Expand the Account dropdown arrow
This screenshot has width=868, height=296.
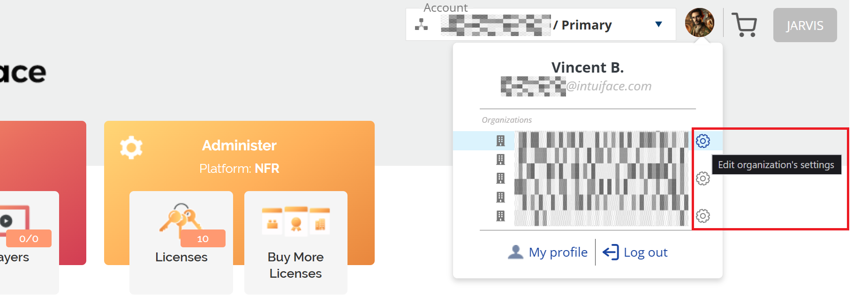click(x=658, y=24)
